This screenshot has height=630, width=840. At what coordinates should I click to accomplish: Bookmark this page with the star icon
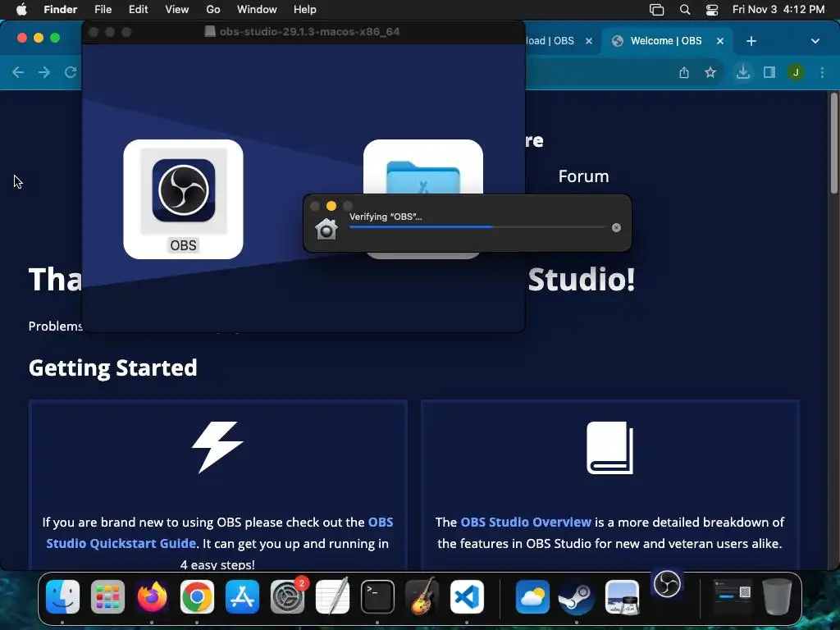click(x=710, y=72)
